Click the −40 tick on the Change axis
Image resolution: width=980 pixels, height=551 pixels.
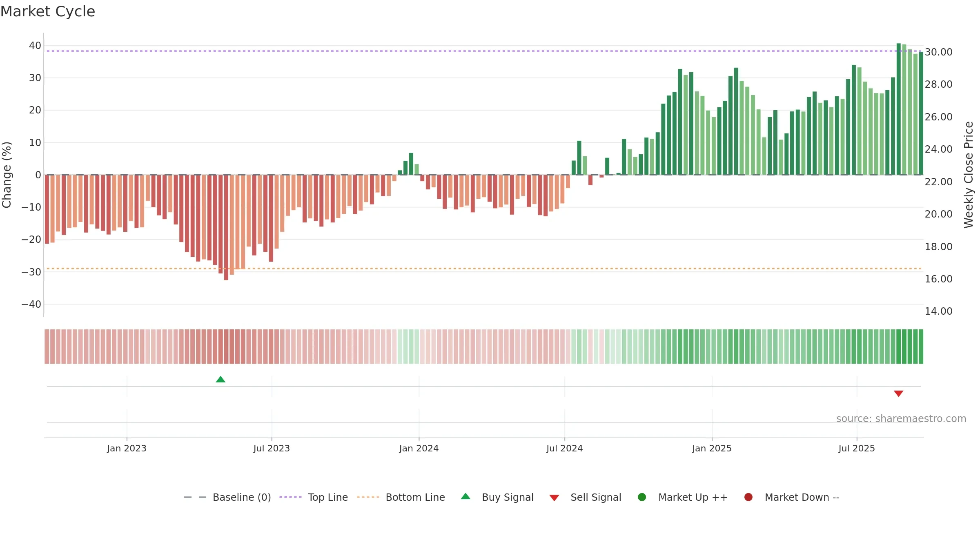(x=31, y=304)
